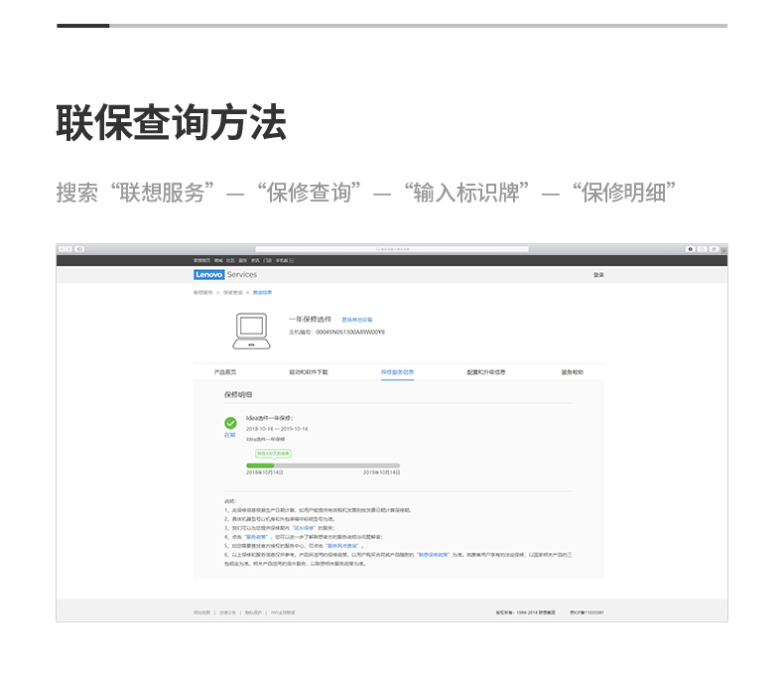Image resolution: width=784 pixels, height=675 pixels.
Task: Switch to the 服务帮助 tab
Action: [x=572, y=372]
